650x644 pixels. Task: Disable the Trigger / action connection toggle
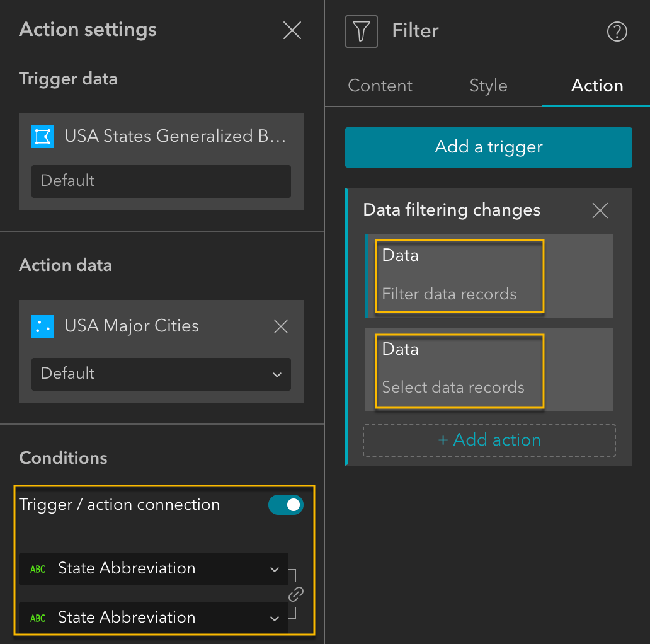[286, 505]
